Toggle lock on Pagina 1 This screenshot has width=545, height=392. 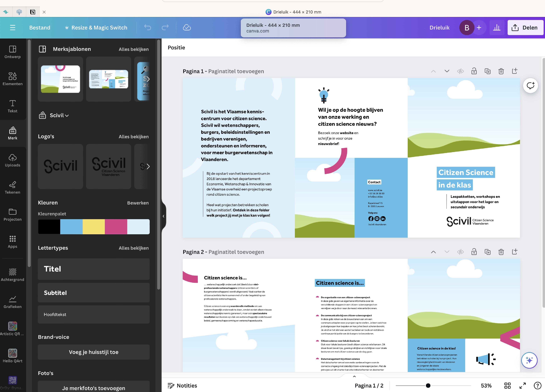[474, 71]
